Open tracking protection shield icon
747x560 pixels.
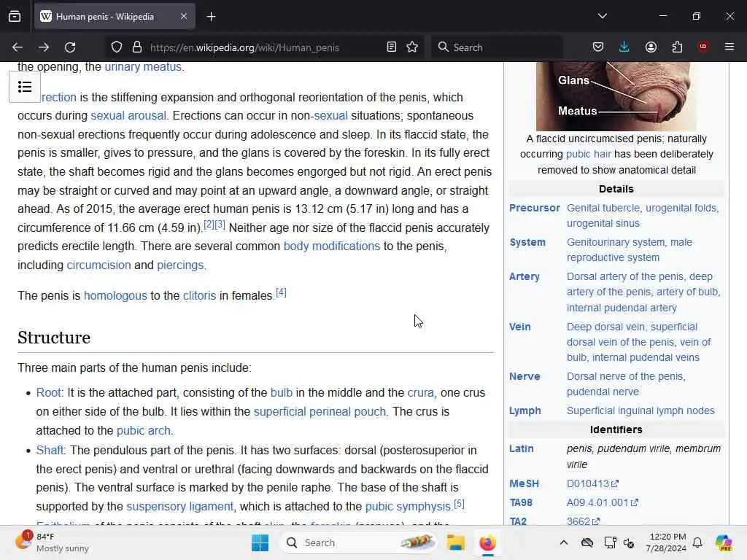coord(116,47)
